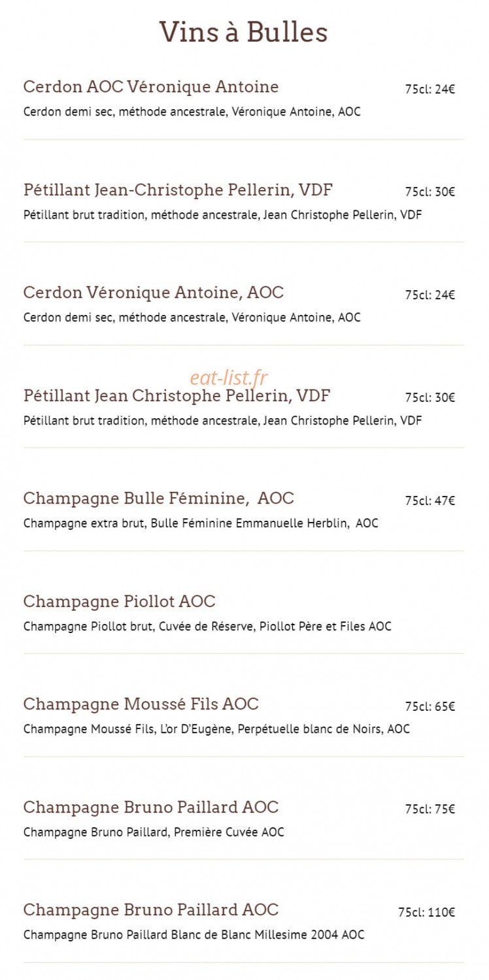This screenshot has height=980, width=489.
Task: Open Champagne Bulle Féminine, AOC item
Action: [159, 498]
